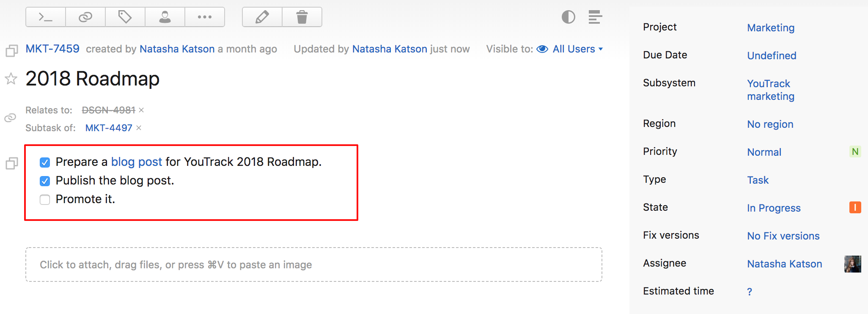This screenshot has height=314, width=868.
Task: Star the 2018 Roadmap issue
Action: coord(11,78)
